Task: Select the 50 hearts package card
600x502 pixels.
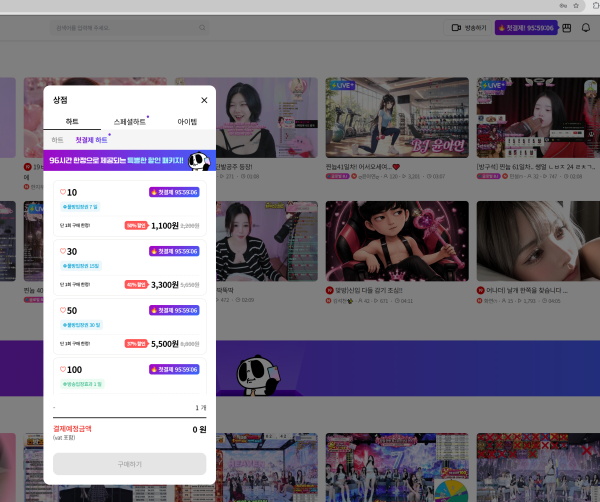Action: [130, 326]
